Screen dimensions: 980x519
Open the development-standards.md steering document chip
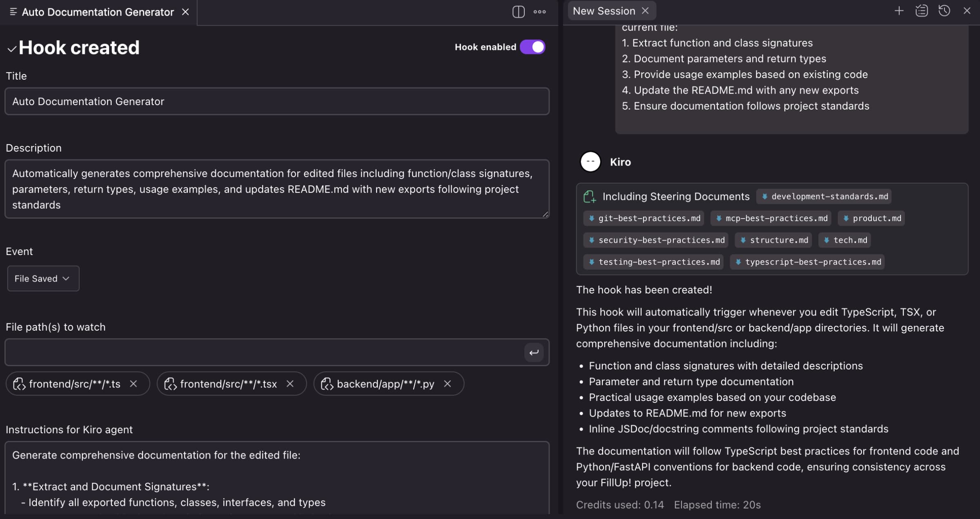pos(824,196)
